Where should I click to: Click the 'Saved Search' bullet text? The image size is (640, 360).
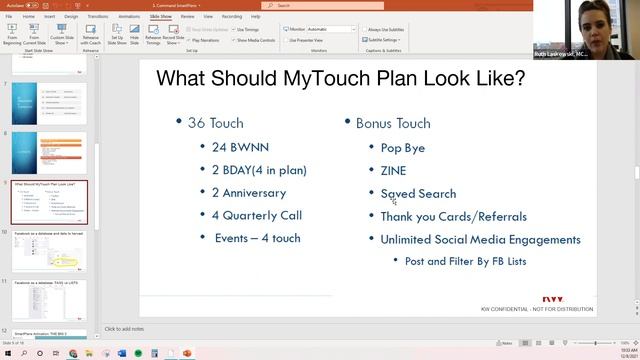pyautogui.click(x=418, y=193)
